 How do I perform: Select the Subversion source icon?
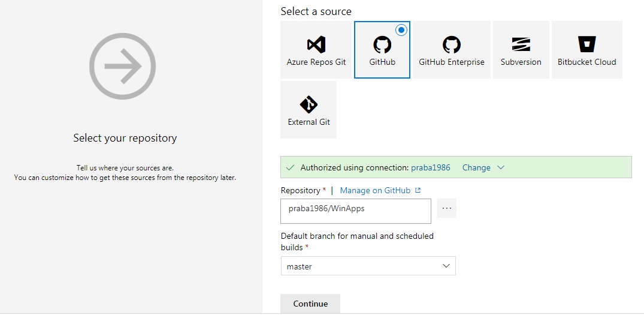(521, 44)
